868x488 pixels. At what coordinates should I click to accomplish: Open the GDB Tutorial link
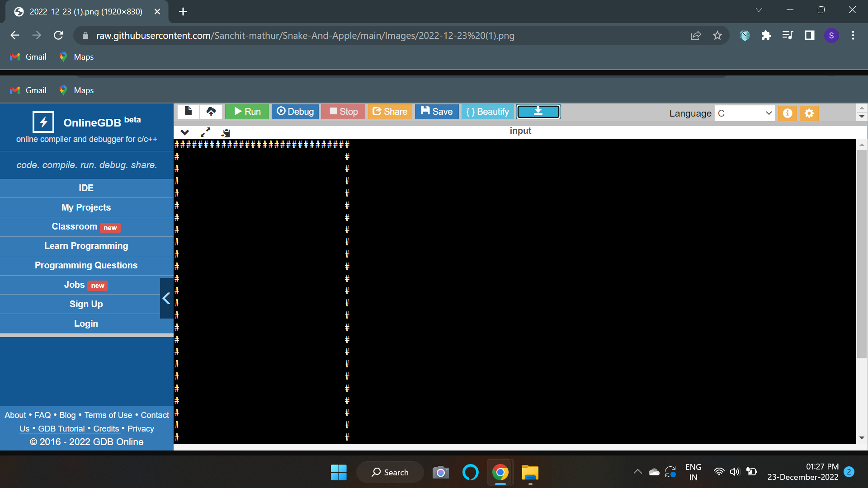click(61, 428)
